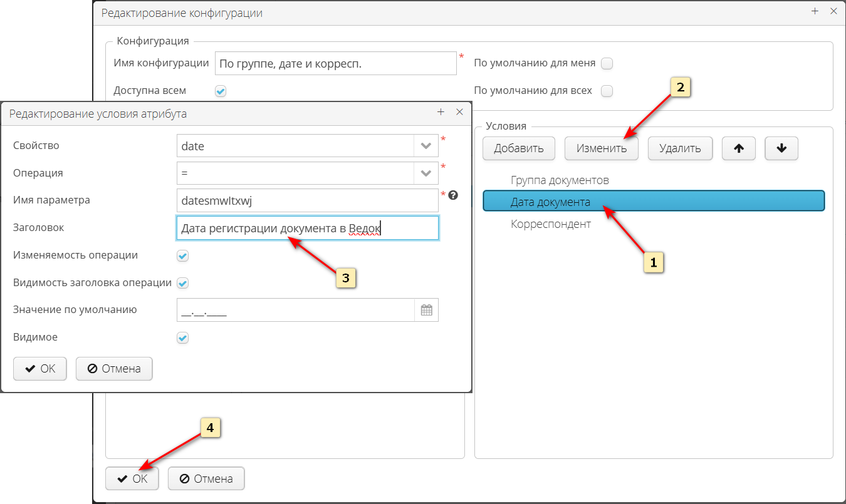Click the checkmark OK button in the attribute dialog
This screenshot has width=846, height=504.
[39, 369]
